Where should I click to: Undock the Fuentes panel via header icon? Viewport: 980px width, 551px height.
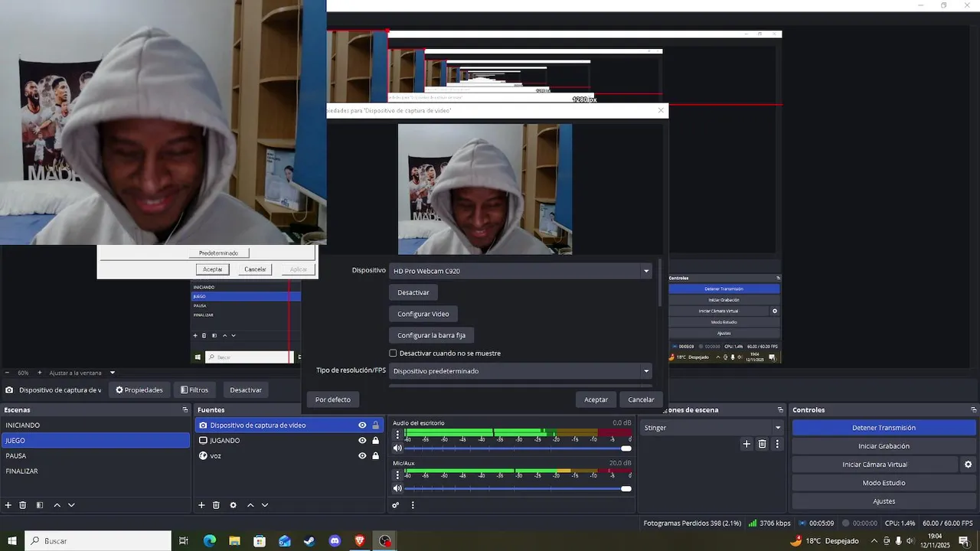(x=377, y=410)
